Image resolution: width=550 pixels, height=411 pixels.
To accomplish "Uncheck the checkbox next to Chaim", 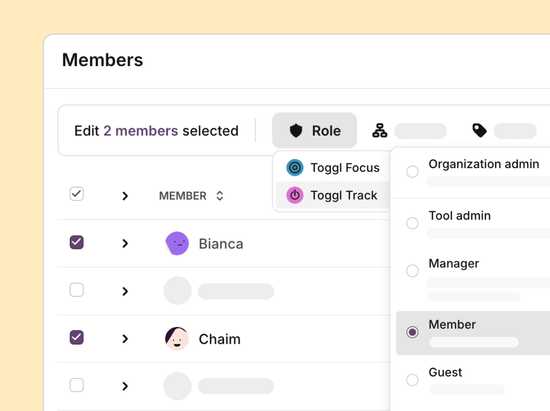I will click(x=76, y=338).
